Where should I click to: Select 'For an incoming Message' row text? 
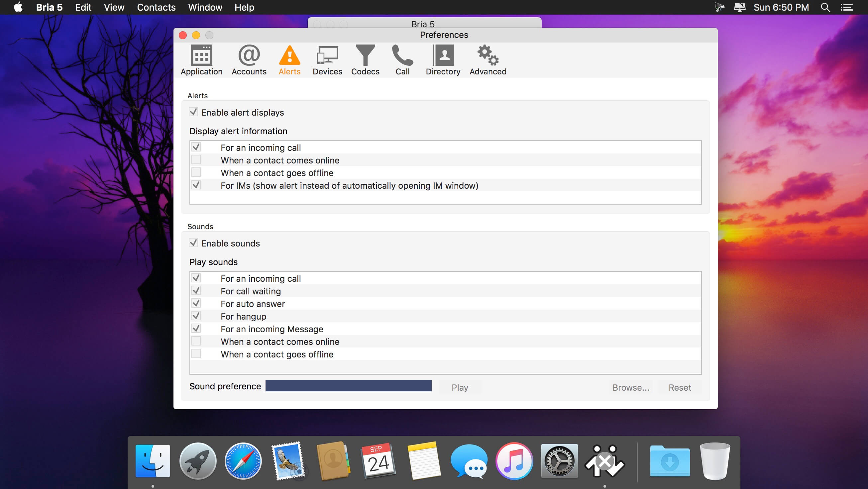coord(272,329)
